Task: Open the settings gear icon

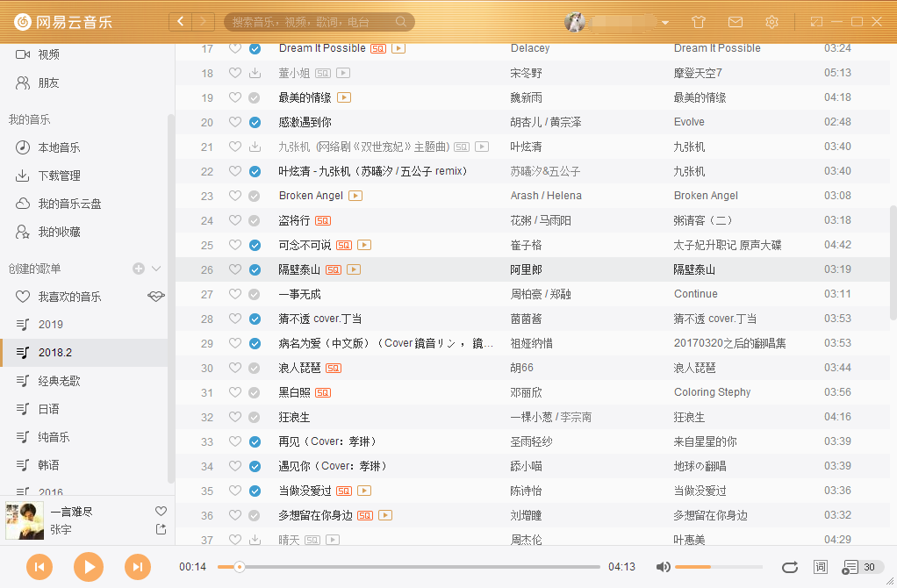Action: coord(771,22)
